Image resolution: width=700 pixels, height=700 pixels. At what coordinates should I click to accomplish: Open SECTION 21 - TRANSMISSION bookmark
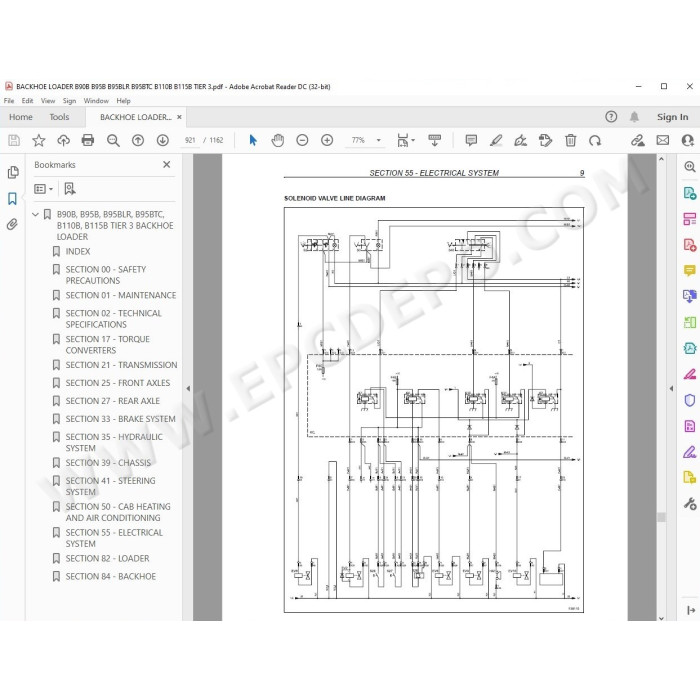pos(121,365)
